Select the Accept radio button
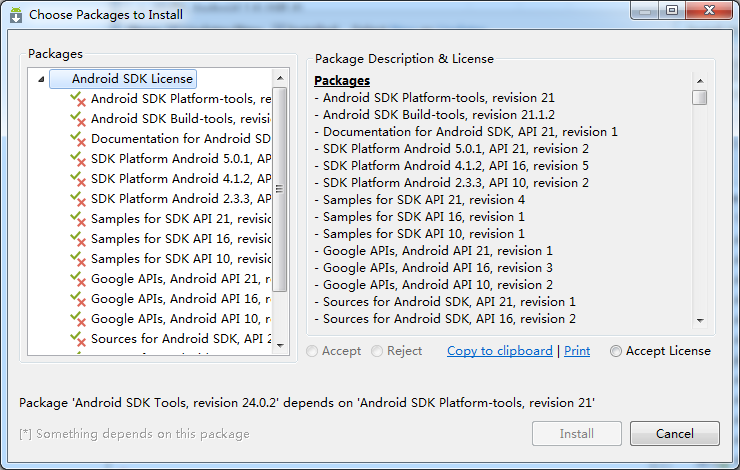 pos(312,351)
